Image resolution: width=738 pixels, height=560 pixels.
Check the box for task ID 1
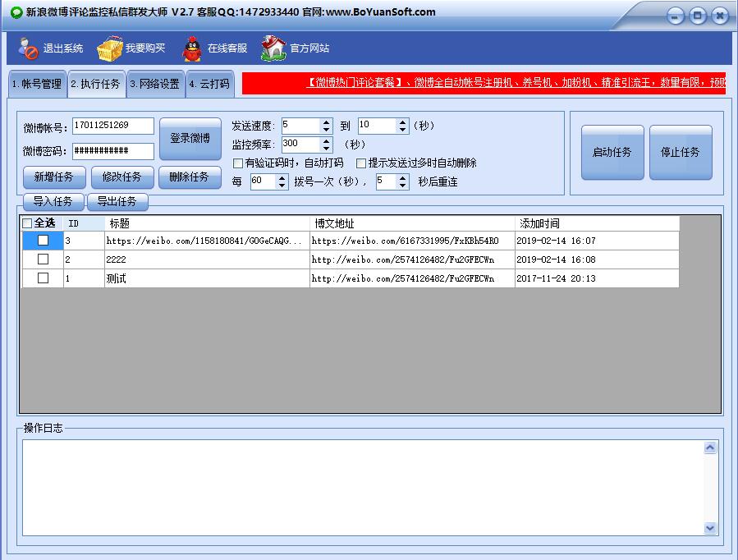(43, 278)
